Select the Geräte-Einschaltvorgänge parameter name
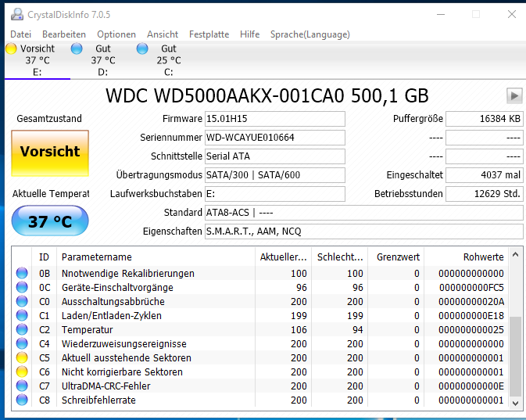Image resolution: width=526 pixels, height=420 pixels. click(117, 288)
